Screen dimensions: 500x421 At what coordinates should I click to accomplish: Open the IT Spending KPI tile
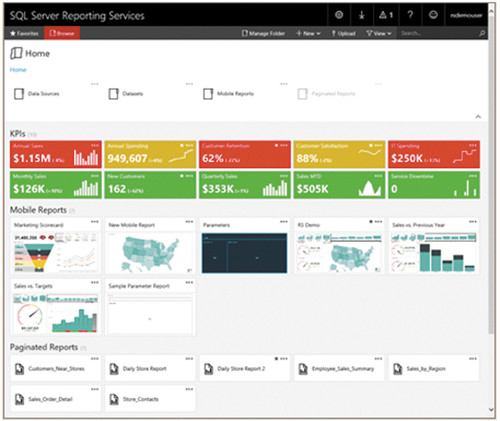tap(434, 154)
